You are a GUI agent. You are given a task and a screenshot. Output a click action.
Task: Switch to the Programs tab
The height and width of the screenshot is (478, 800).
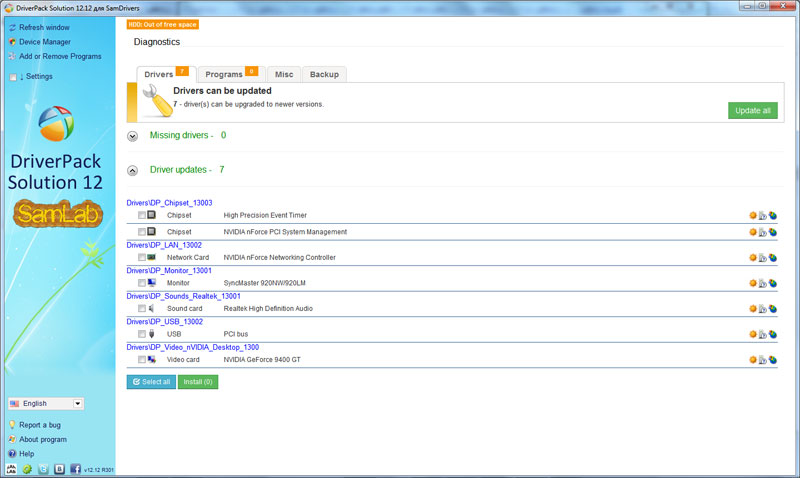(x=231, y=74)
